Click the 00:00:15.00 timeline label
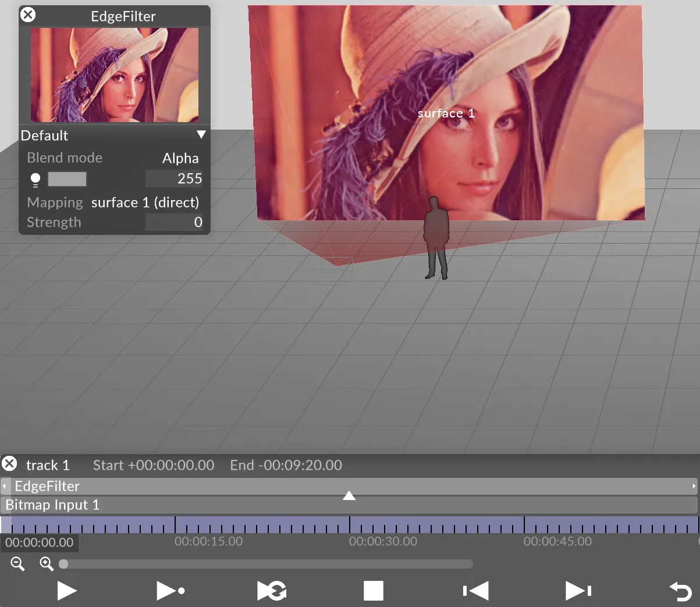 (x=208, y=541)
